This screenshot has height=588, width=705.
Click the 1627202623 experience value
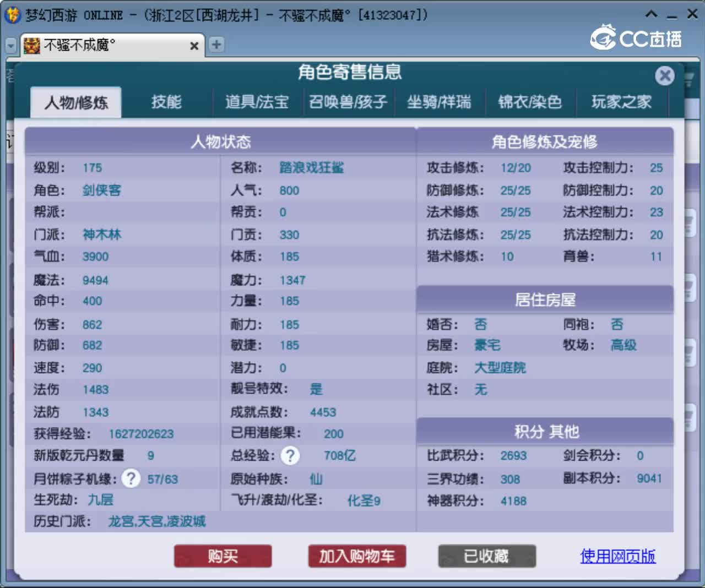pos(141,434)
